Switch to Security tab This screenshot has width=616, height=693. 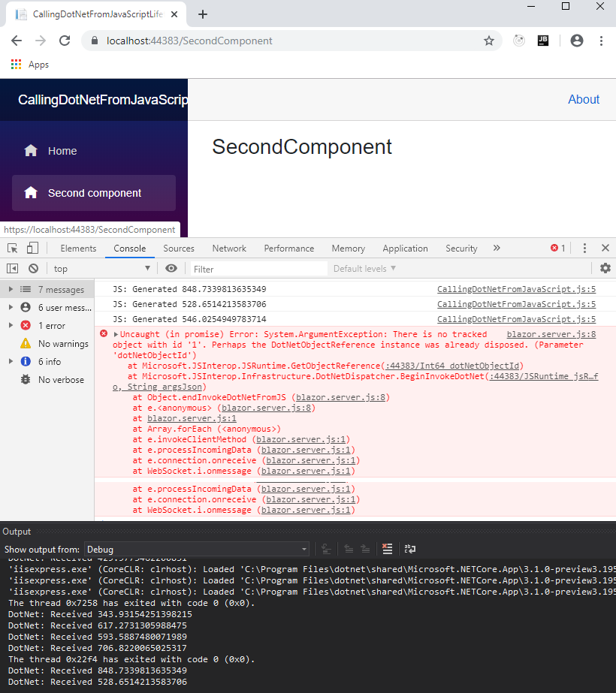[461, 249]
